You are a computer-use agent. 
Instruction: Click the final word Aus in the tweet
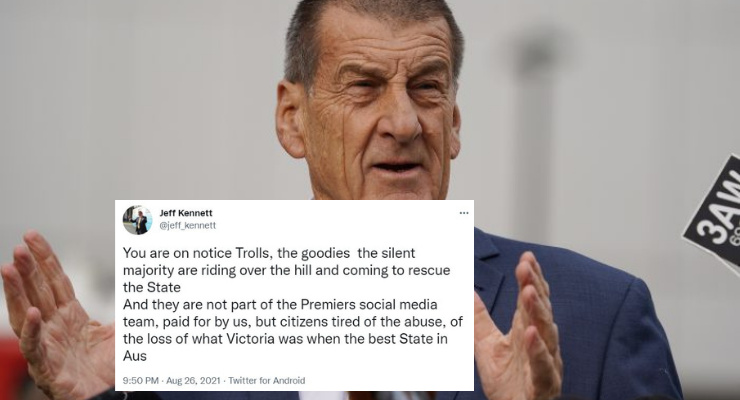(135, 356)
